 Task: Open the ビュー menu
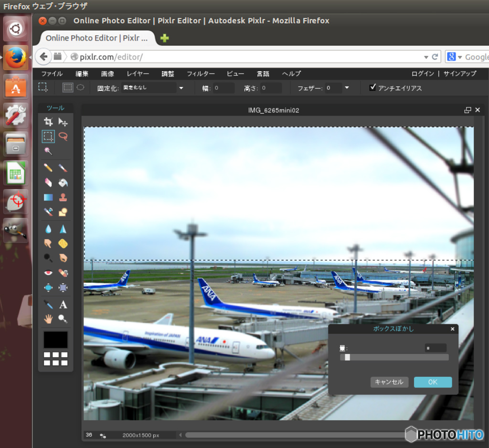point(235,74)
